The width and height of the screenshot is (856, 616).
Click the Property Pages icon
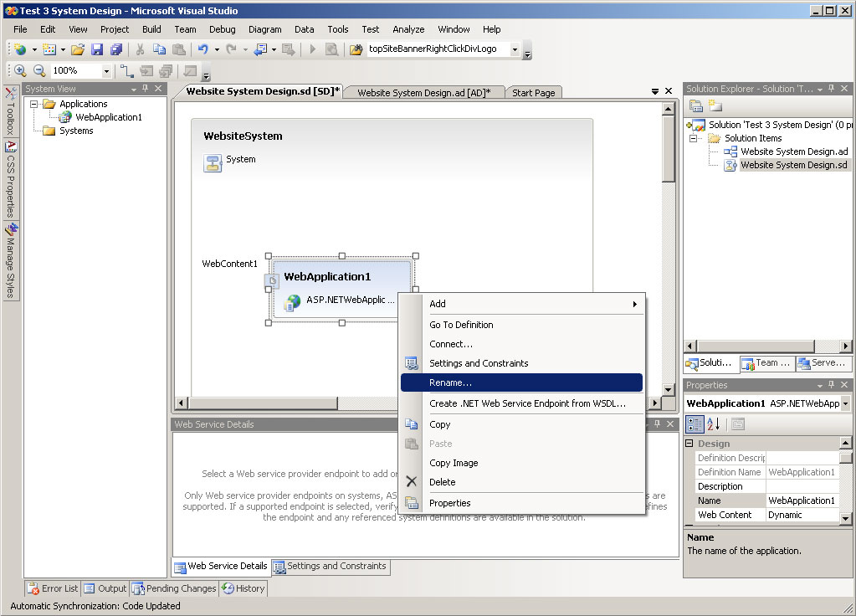coord(737,423)
